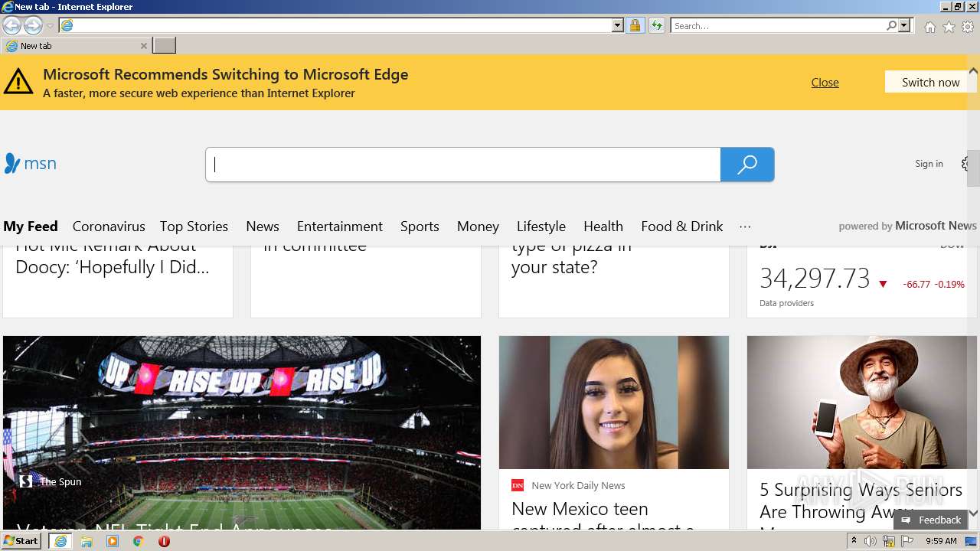Select the 'My Feed' nav tab
Image resolution: width=980 pixels, height=551 pixels.
(x=31, y=227)
